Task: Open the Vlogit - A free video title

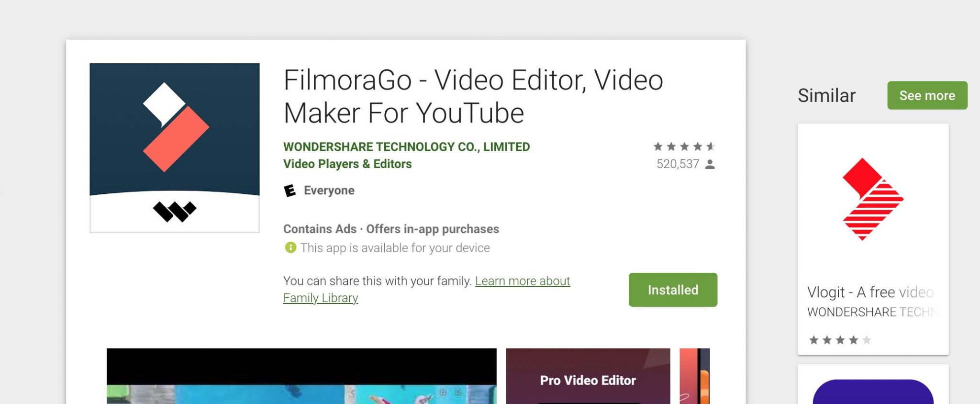Action: point(870,292)
